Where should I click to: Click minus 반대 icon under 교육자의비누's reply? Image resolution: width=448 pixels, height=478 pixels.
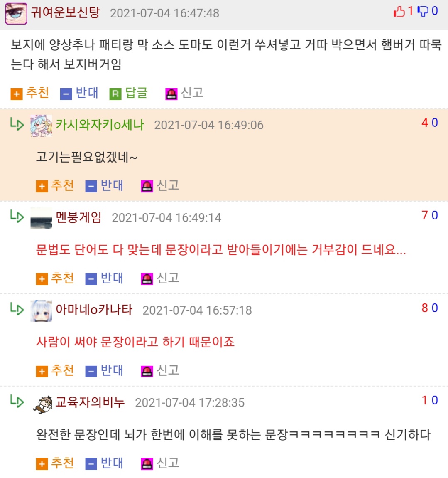pos(91,464)
